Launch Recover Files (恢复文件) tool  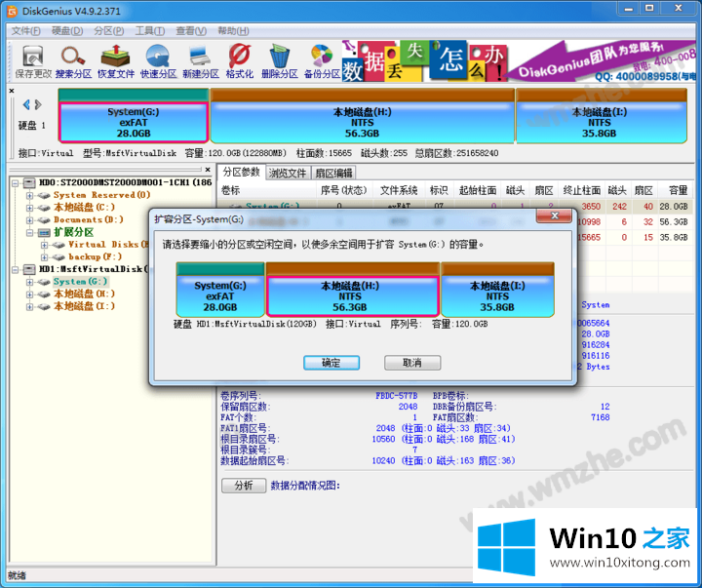point(115,61)
